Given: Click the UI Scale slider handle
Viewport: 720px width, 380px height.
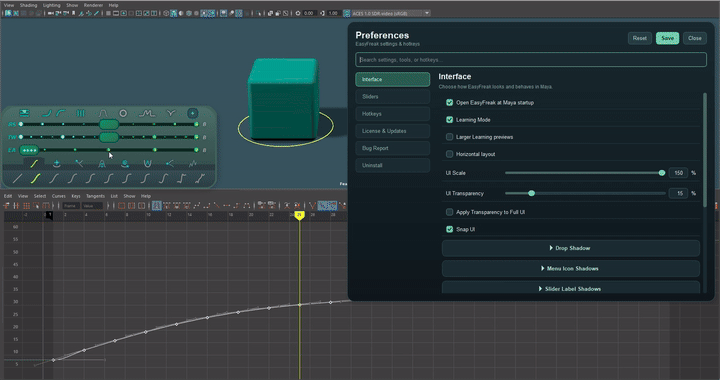Looking at the screenshot, I should point(662,173).
